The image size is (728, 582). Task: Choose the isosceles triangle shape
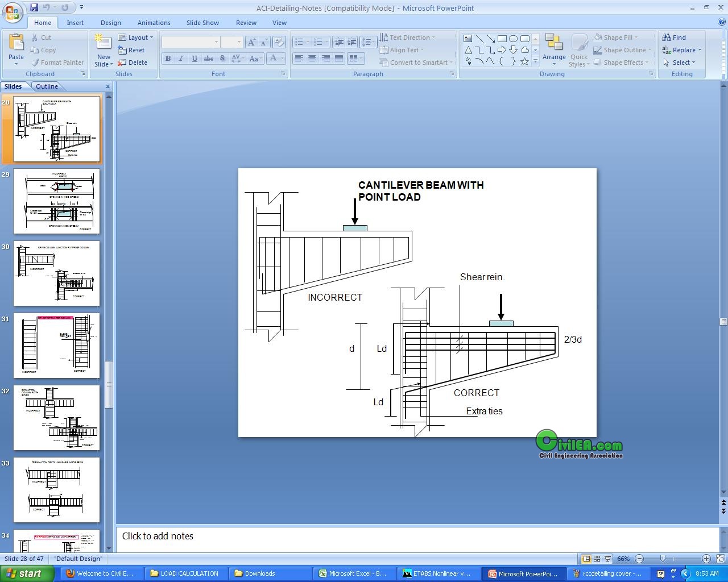coord(468,50)
